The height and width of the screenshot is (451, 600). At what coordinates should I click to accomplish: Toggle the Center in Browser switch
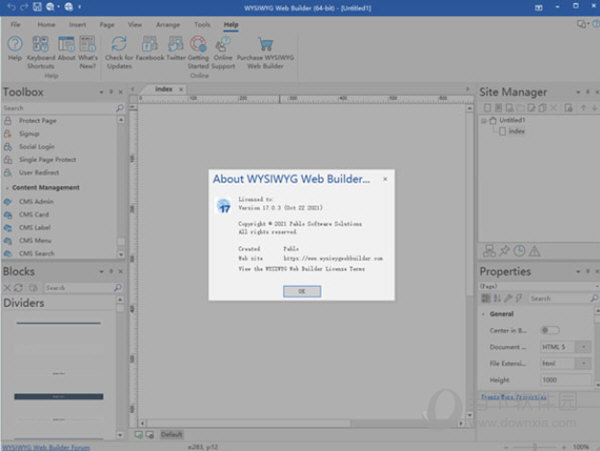[550, 330]
